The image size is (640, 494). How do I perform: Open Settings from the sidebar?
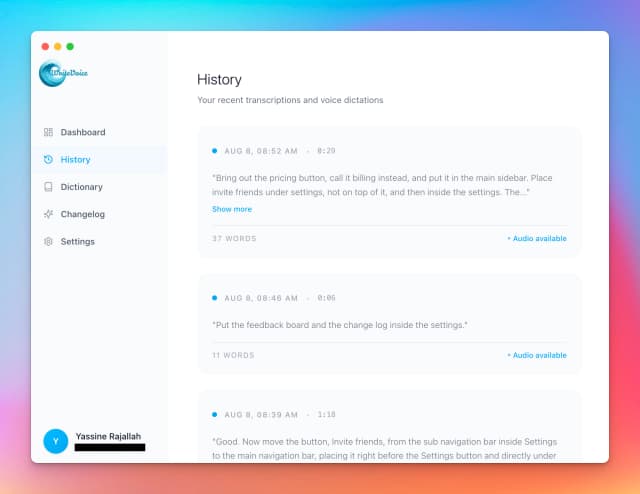[x=78, y=242]
